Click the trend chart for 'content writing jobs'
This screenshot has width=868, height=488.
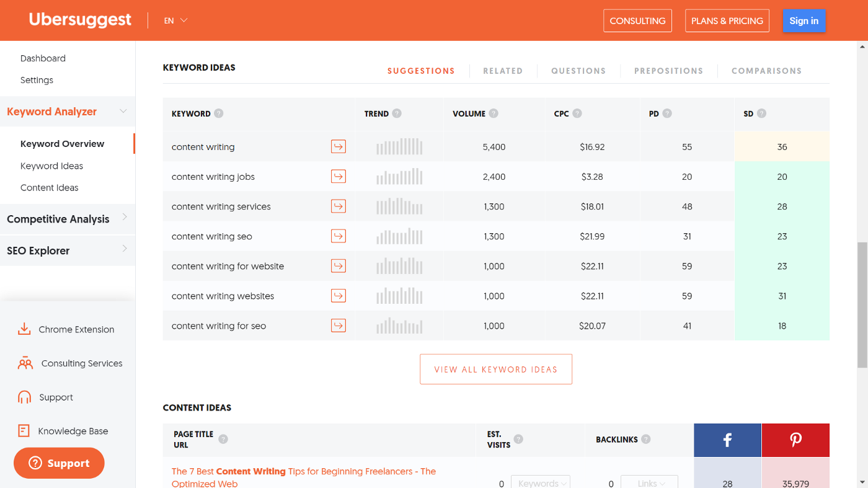399,177
